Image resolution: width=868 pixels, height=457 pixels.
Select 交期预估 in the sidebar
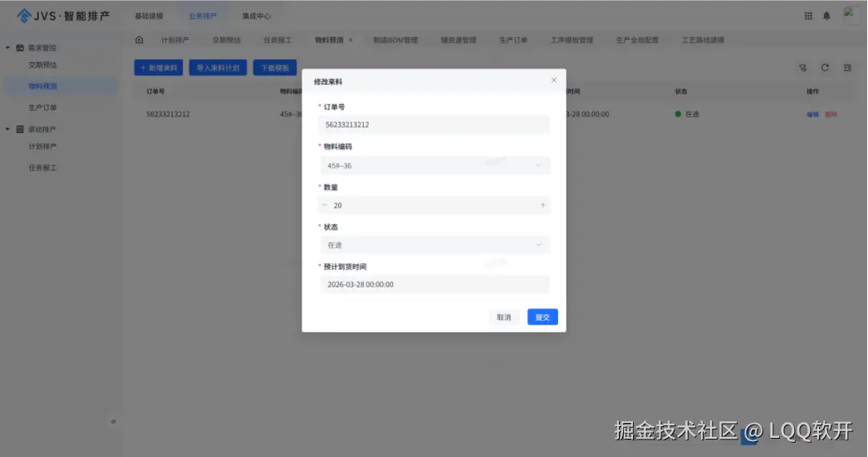(x=42, y=65)
